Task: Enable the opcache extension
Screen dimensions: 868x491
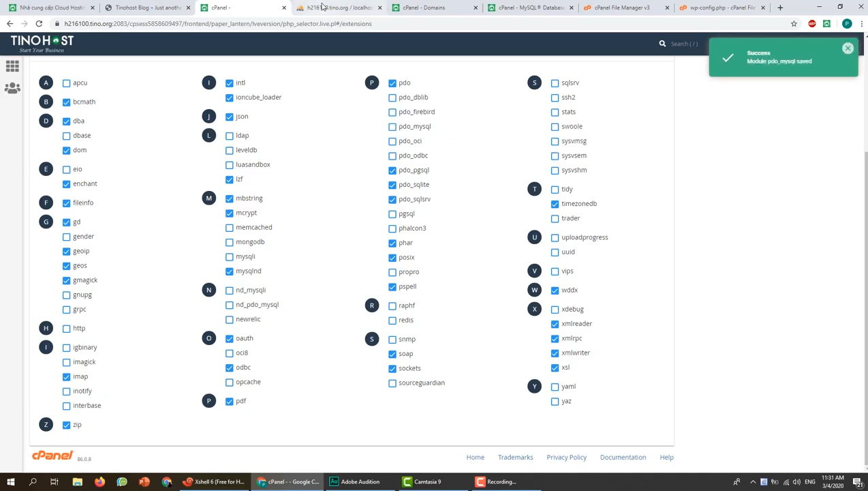Action: point(230,383)
